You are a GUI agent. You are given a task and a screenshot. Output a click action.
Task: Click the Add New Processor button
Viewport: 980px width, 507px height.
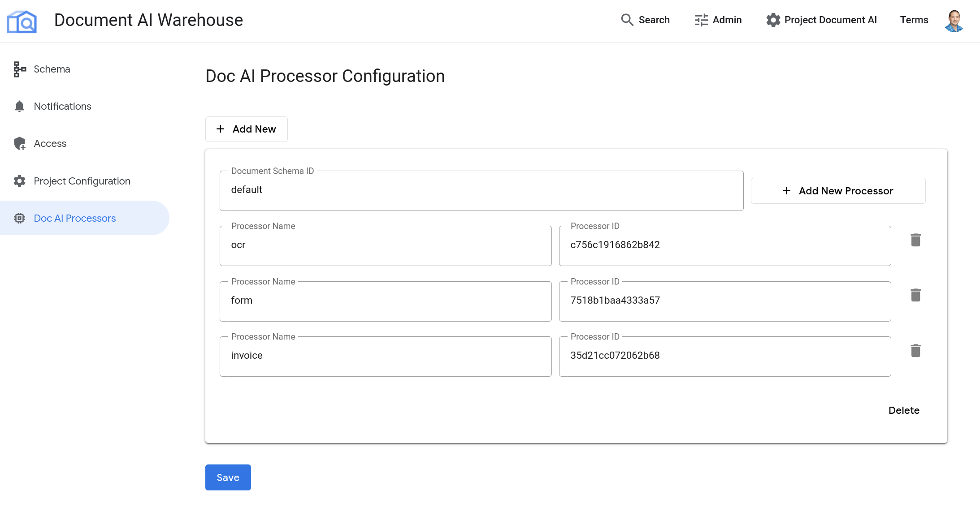coord(837,191)
